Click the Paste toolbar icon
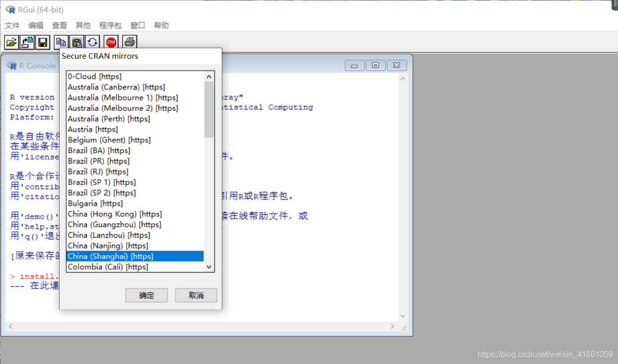The height and width of the screenshot is (364, 618). (77, 42)
